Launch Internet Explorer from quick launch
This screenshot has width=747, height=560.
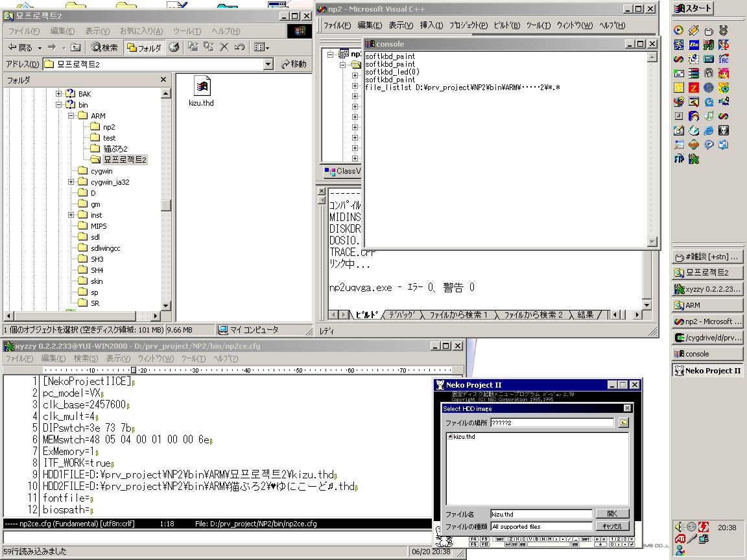[708, 130]
